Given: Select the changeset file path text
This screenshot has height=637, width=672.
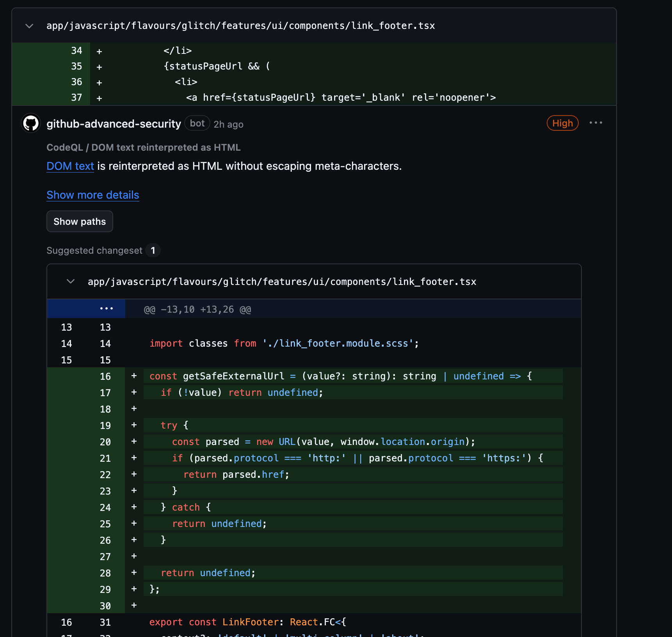Looking at the screenshot, I should [282, 282].
